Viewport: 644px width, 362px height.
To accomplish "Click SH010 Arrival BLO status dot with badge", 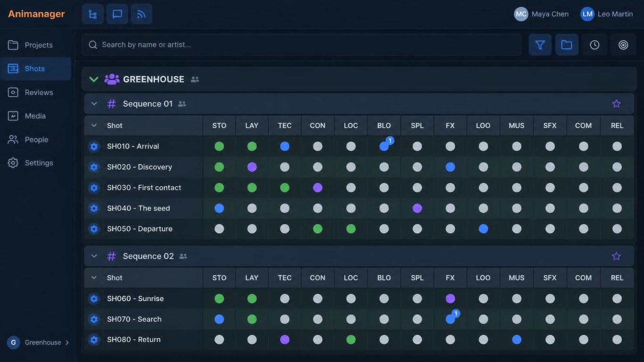I will pyautogui.click(x=384, y=147).
